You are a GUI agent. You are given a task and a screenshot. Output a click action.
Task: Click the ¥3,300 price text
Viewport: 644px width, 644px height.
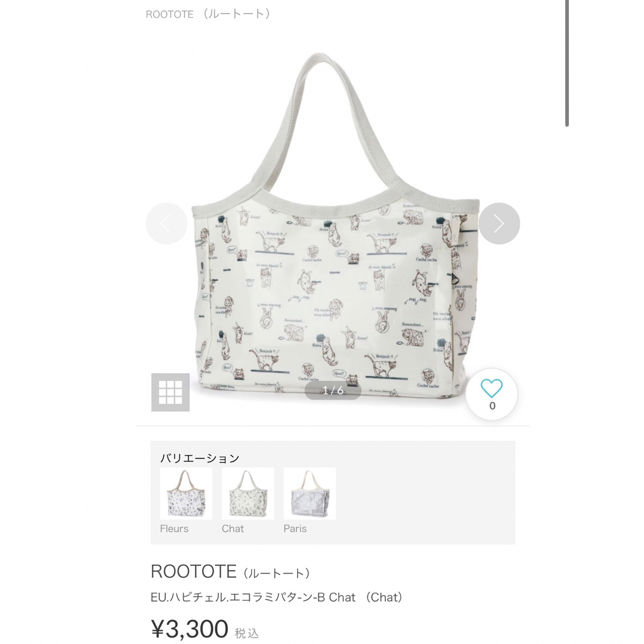pyautogui.click(x=190, y=628)
